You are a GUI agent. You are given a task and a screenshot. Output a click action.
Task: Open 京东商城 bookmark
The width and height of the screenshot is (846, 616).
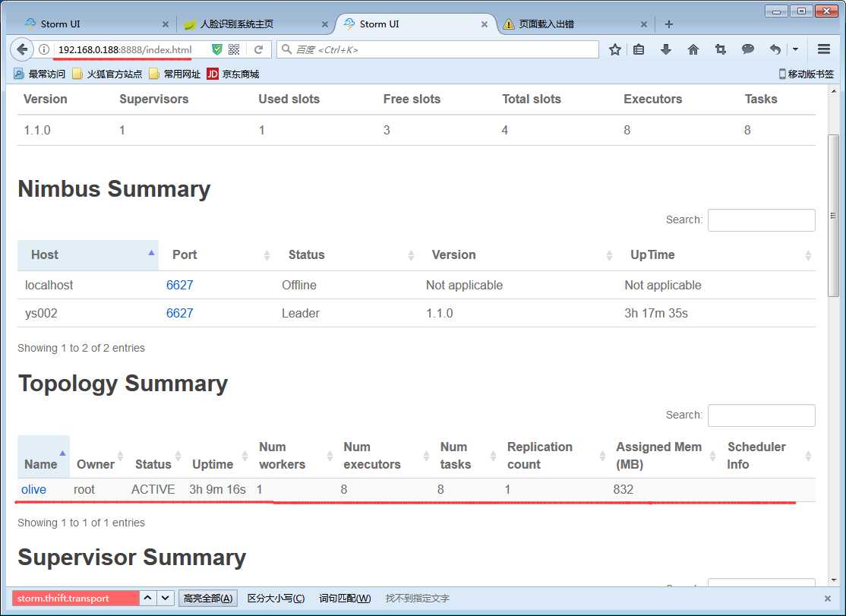click(x=233, y=74)
